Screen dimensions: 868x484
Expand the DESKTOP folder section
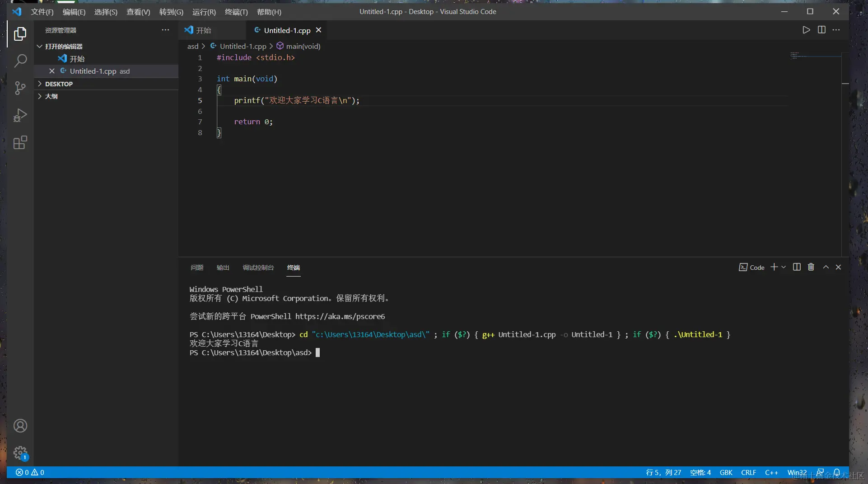click(x=106, y=84)
